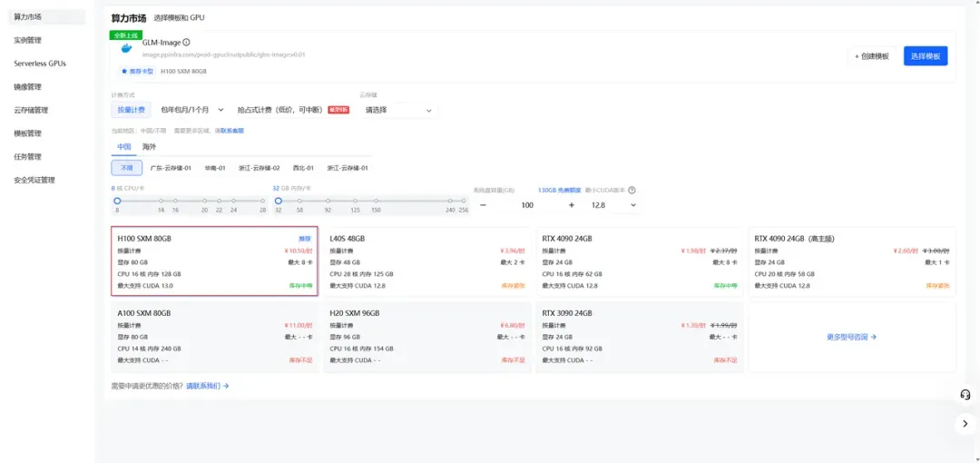Switch to the 海外 tab
Viewport: 980px width, 463px height.
point(149,147)
